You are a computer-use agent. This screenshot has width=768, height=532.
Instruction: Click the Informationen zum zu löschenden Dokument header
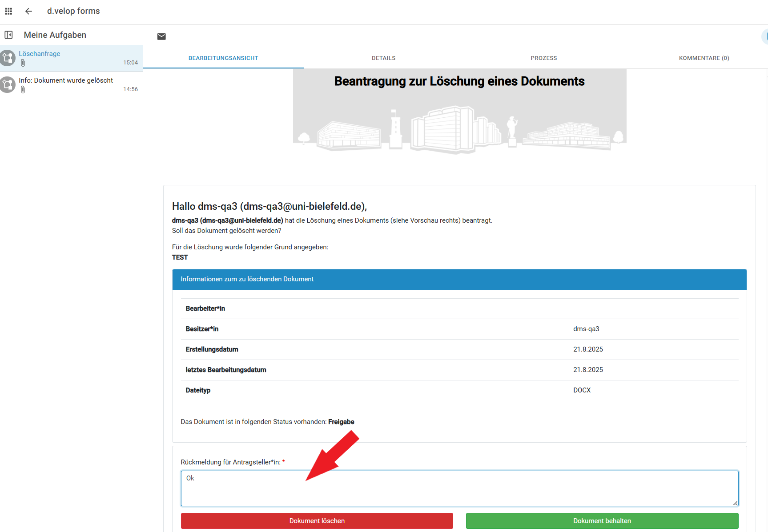click(x=459, y=279)
